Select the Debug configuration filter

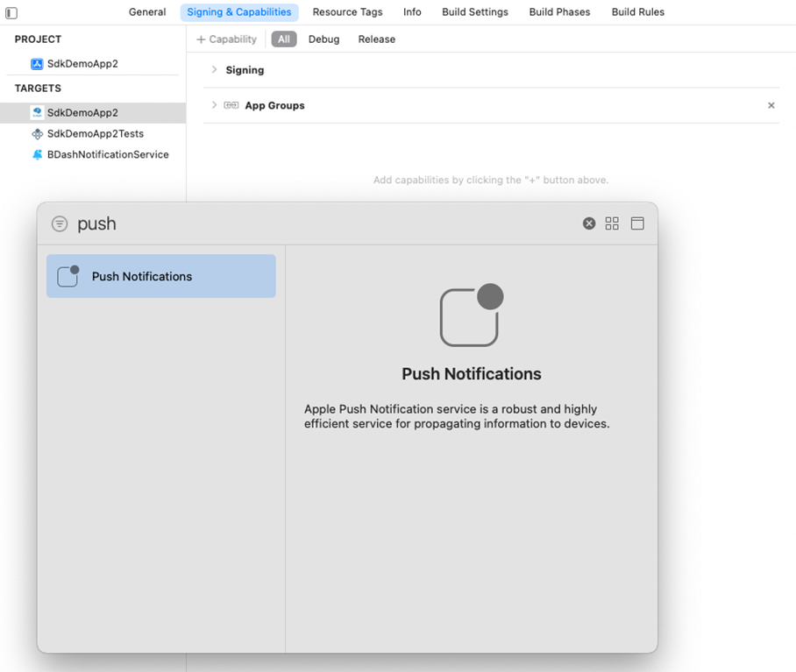[323, 39]
